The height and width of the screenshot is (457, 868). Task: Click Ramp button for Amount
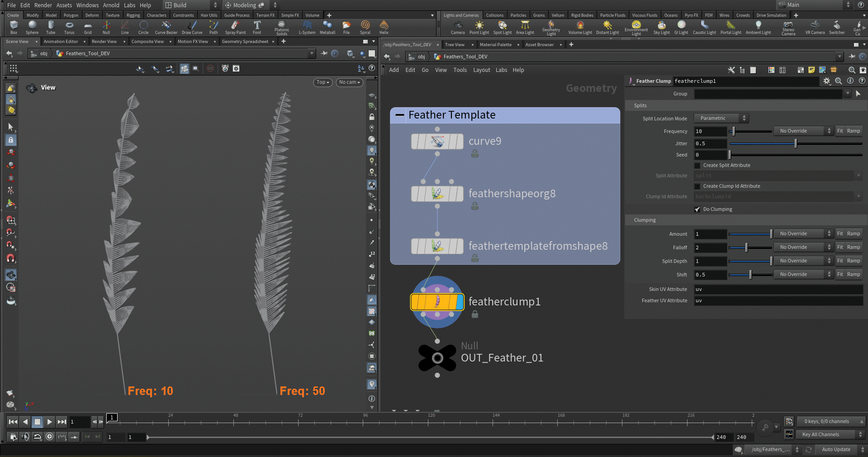[x=854, y=233]
